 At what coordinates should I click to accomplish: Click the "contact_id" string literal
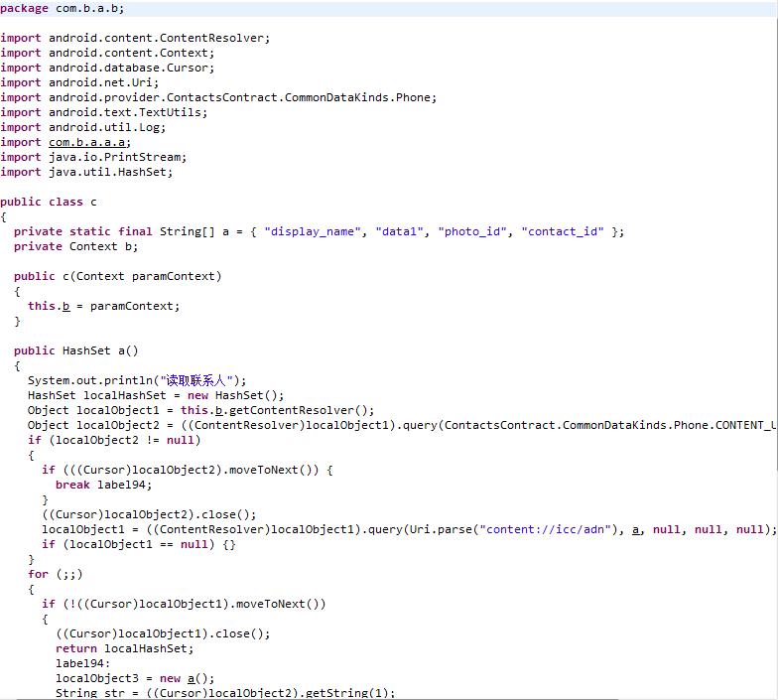[x=563, y=231]
